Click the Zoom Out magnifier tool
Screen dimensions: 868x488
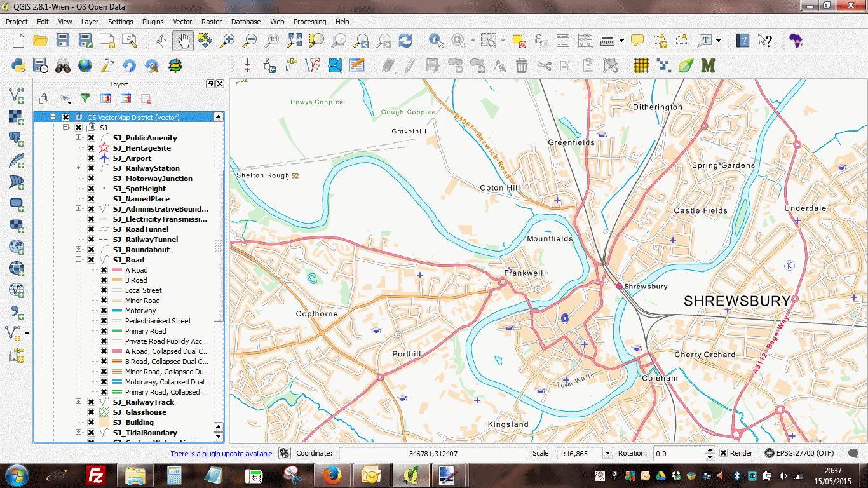[x=249, y=41]
